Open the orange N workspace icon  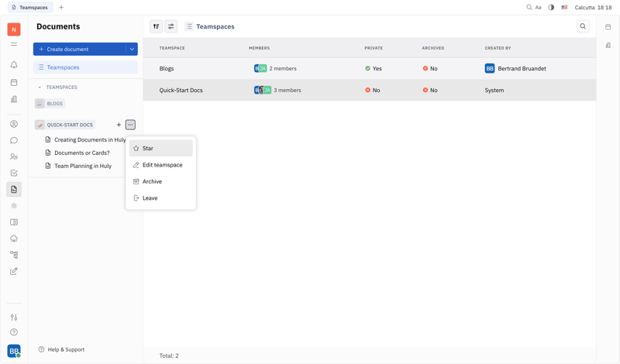tap(14, 29)
